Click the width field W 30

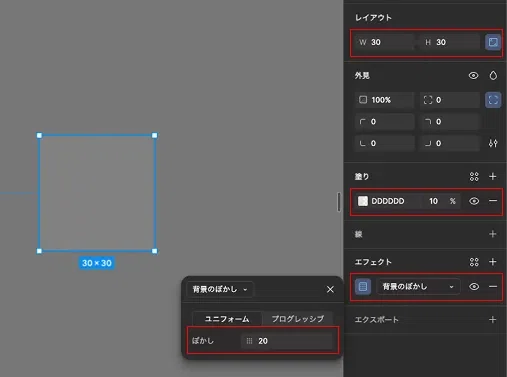[385, 42]
